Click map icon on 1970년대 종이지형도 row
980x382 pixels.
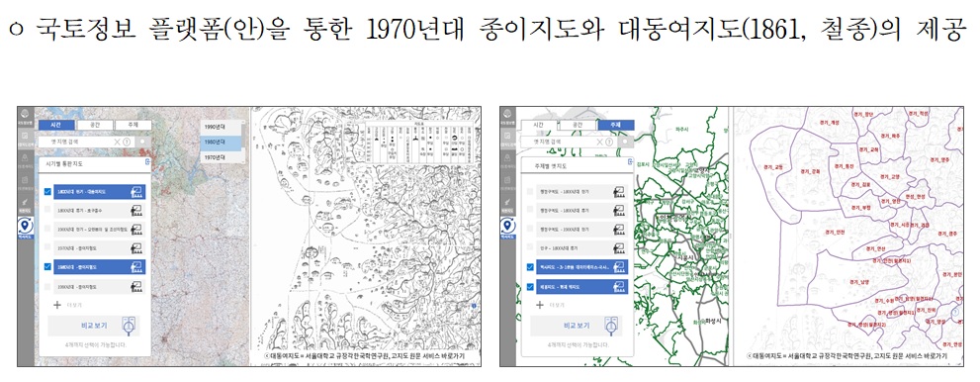(135, 248)
